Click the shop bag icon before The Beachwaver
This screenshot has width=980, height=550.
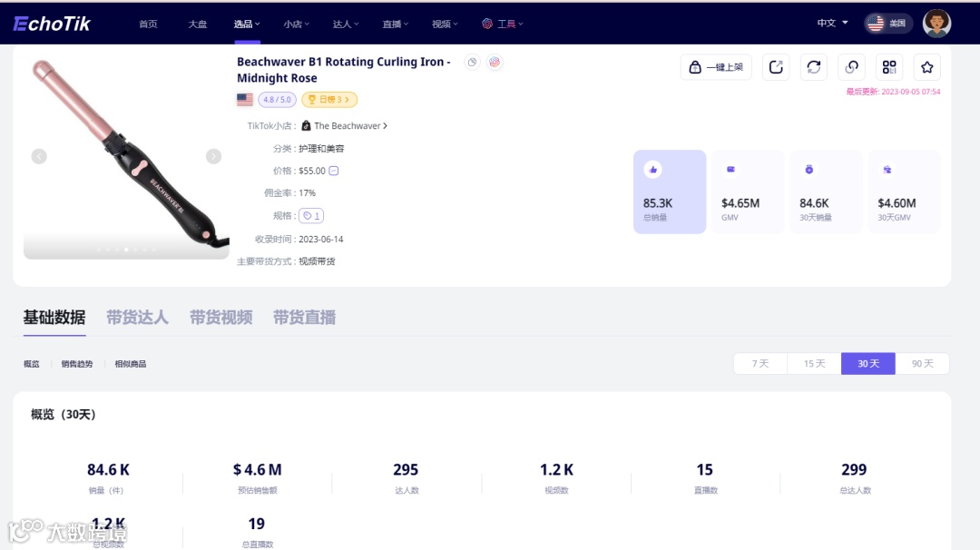tap(307, 125)
